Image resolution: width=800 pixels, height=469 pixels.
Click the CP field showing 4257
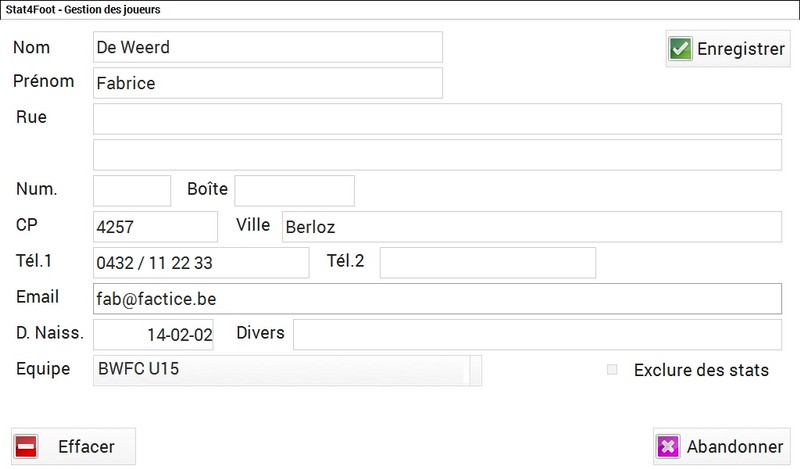[x=156, y=227]
